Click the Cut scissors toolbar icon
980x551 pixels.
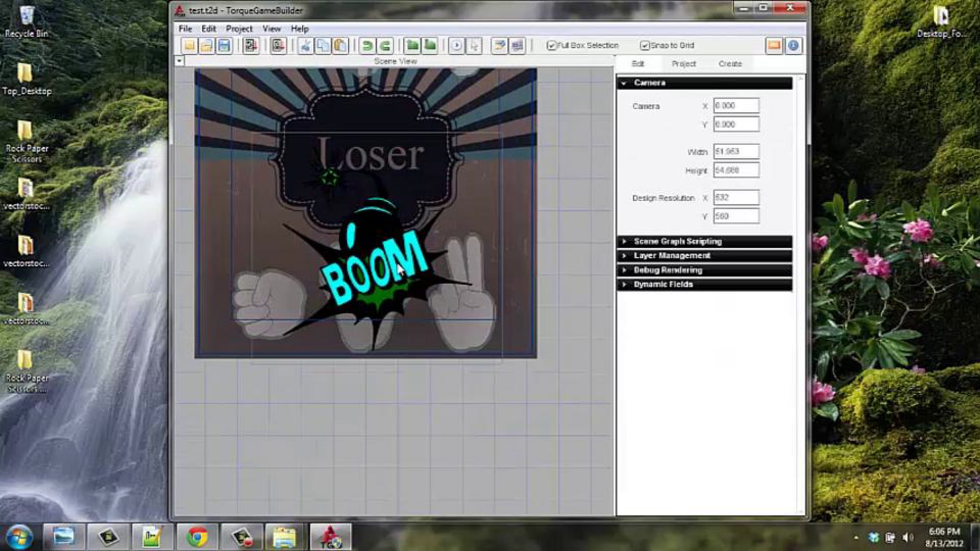[305, 45]
